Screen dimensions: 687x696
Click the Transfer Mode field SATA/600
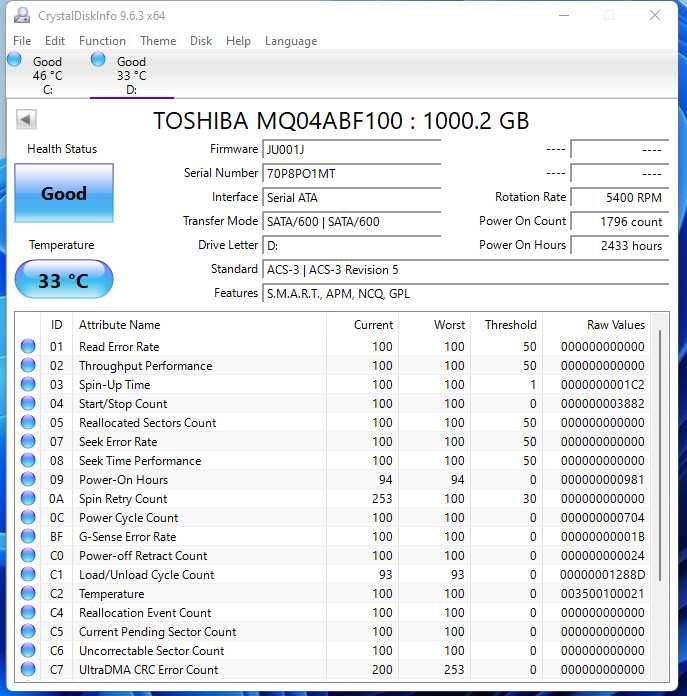(351, 221)
